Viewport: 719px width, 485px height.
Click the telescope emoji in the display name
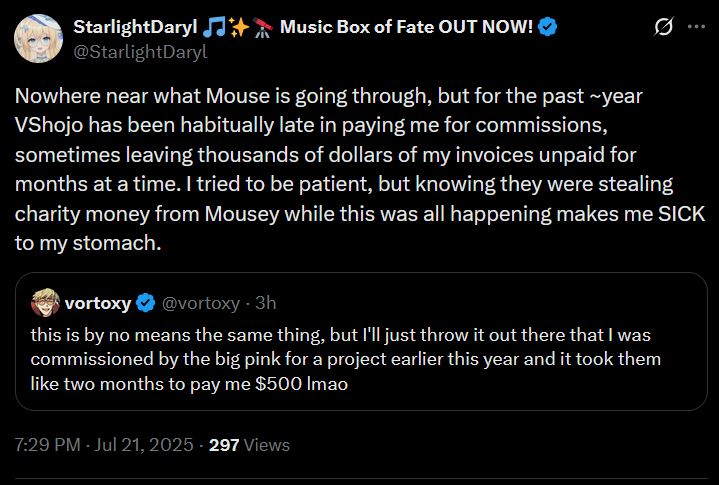pyautogui.click(x=263, y=27)
